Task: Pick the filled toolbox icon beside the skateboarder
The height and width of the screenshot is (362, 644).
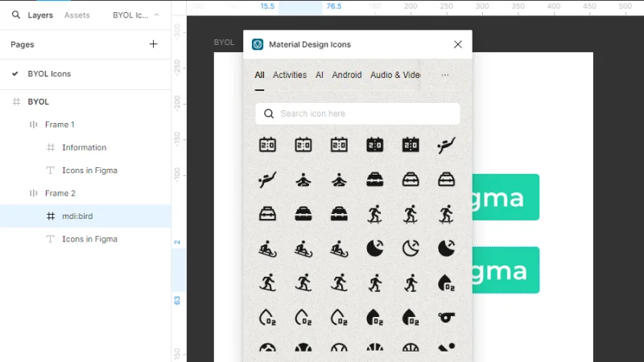Action: (339, 214)
